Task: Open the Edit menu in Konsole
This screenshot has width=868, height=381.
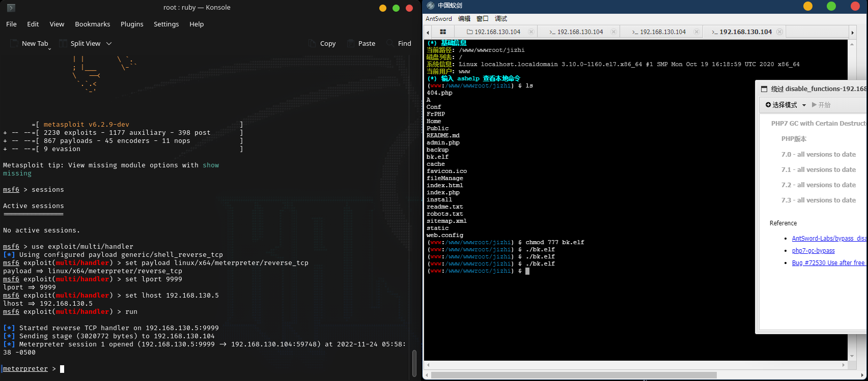Action: point(33,24)
